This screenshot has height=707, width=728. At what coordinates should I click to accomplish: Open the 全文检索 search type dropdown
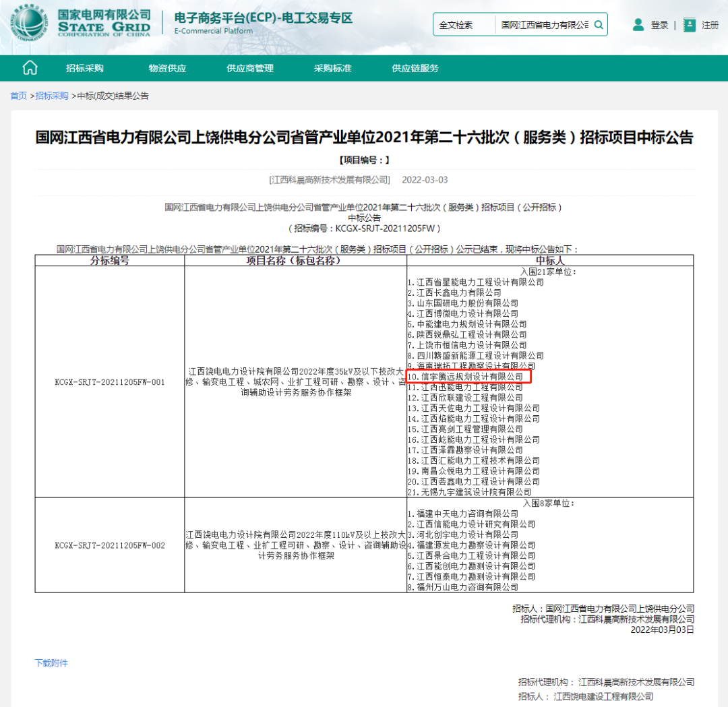pyautogui.click(x=463, y=26)
